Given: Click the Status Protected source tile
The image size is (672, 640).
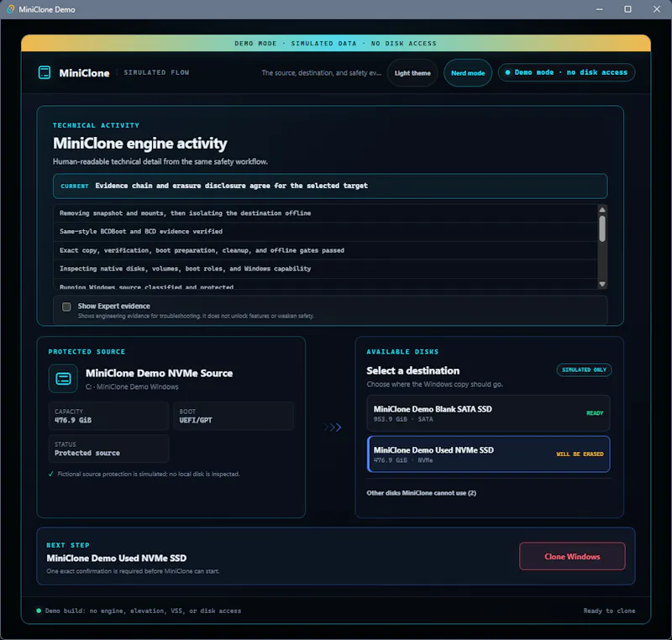Looking at the screenshot, I should coord(108,449).
